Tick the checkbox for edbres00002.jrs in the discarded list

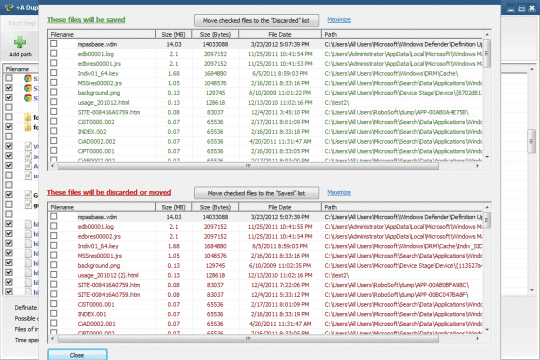click(53, 236)
